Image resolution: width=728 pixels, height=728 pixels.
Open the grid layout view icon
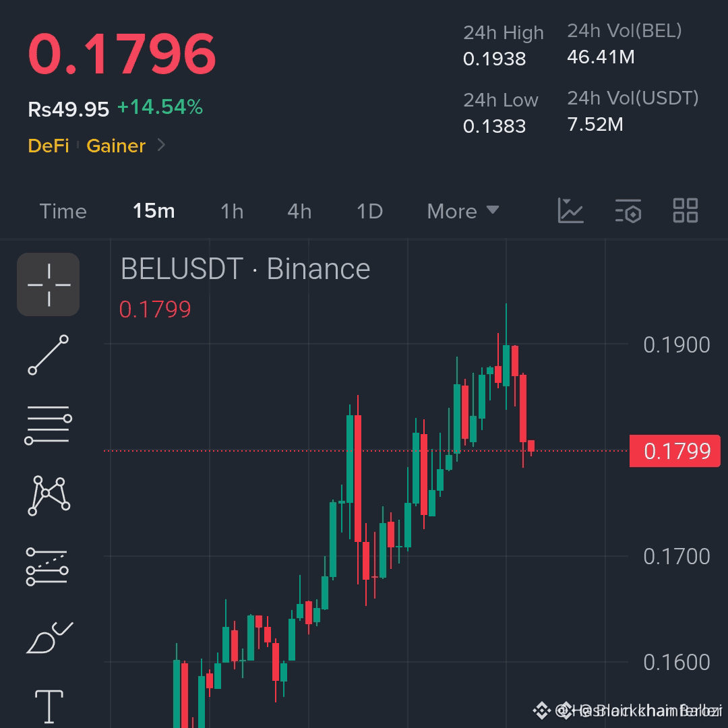[686, 210]
